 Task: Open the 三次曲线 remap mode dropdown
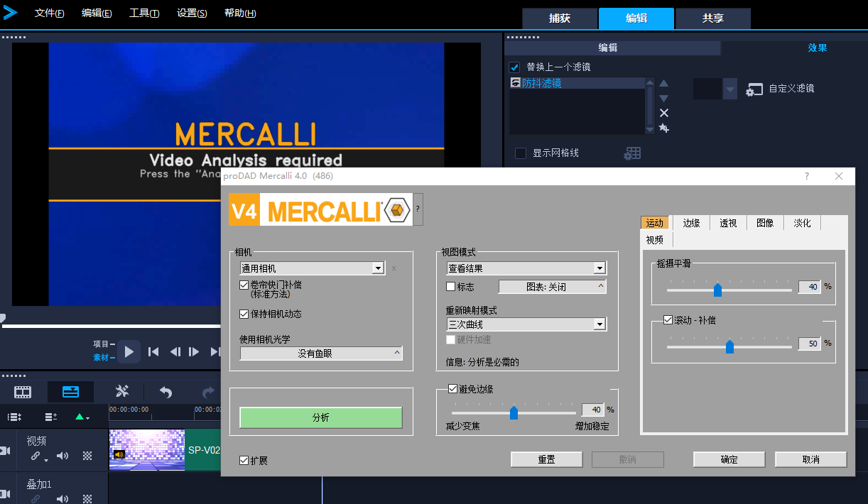click(x=600, y=324)
